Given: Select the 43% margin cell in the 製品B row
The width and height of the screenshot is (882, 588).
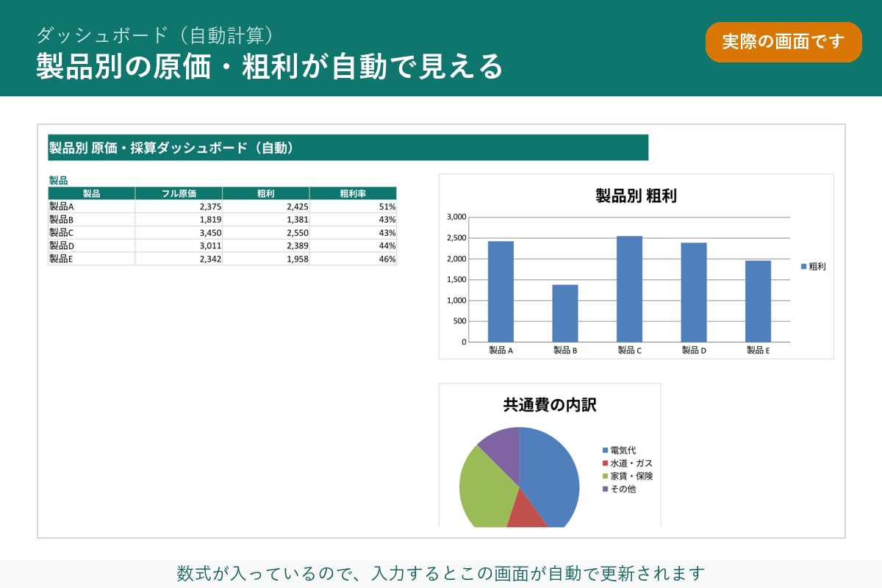Looking at the screenshot, I should [x=353, y=219].
